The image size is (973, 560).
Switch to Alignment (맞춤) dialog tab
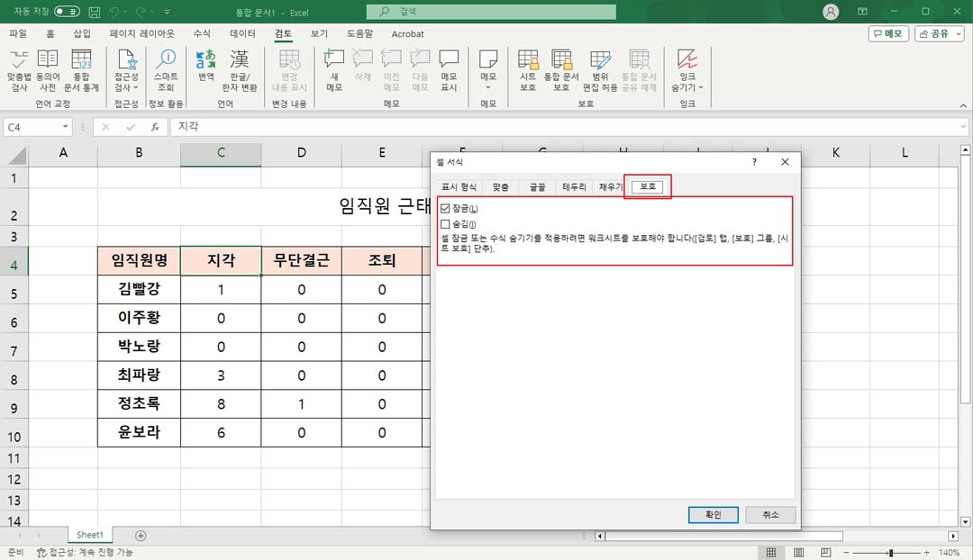click(x=501, y=186)
